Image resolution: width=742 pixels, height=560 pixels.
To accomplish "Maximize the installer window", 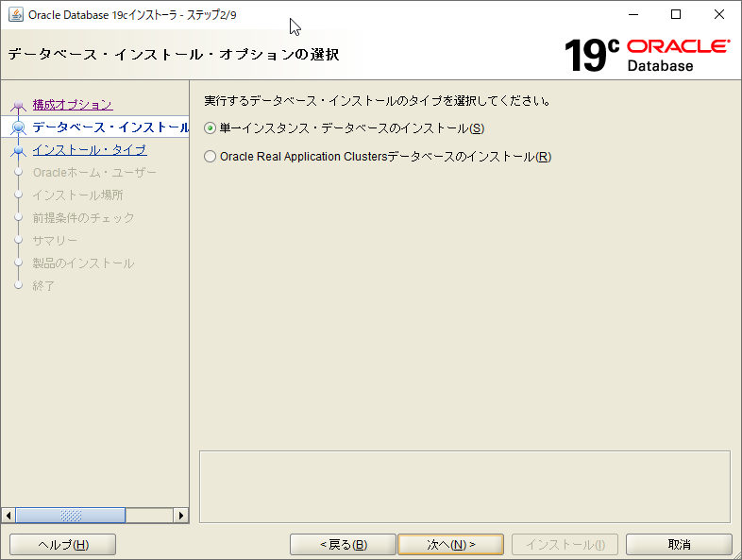I will click(x=676, y=15).
